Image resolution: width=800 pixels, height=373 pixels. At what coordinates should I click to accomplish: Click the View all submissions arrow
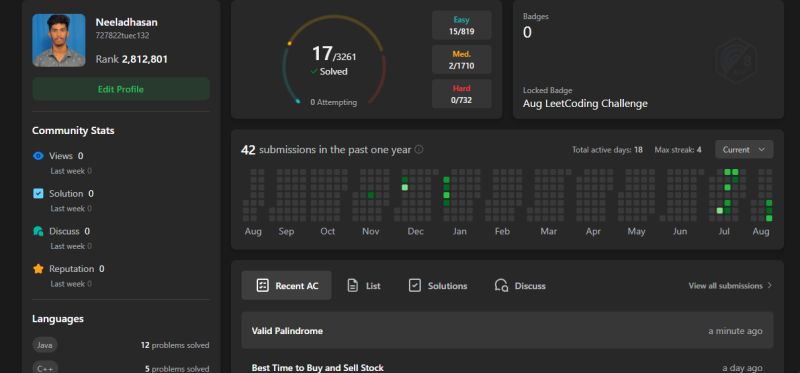coord(769,286)
